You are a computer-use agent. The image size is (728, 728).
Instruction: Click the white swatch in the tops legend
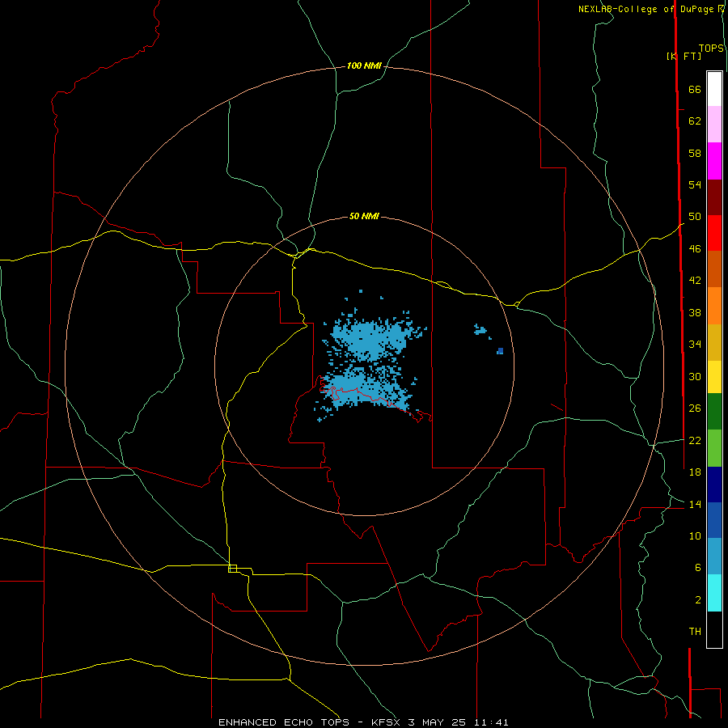click(714, 89)
